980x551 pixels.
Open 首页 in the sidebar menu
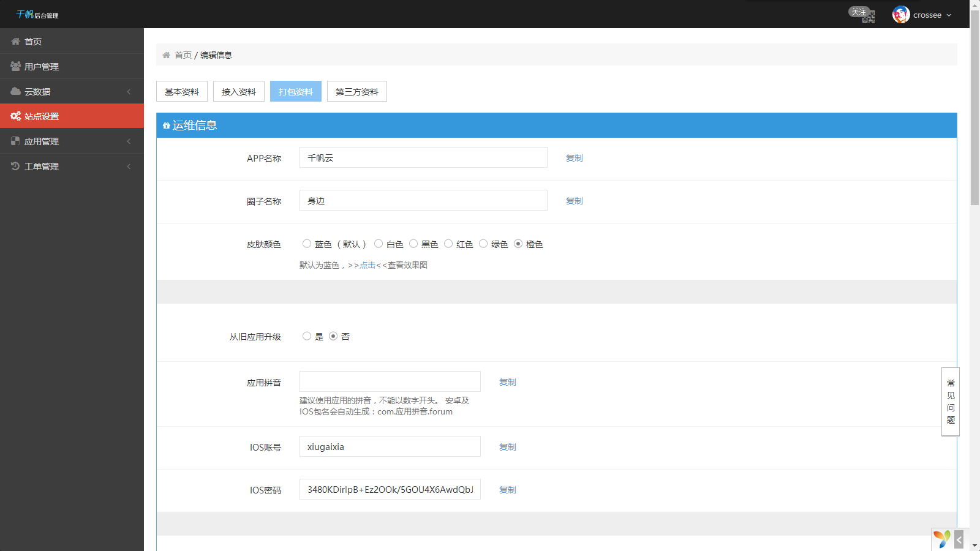(72, 41)
